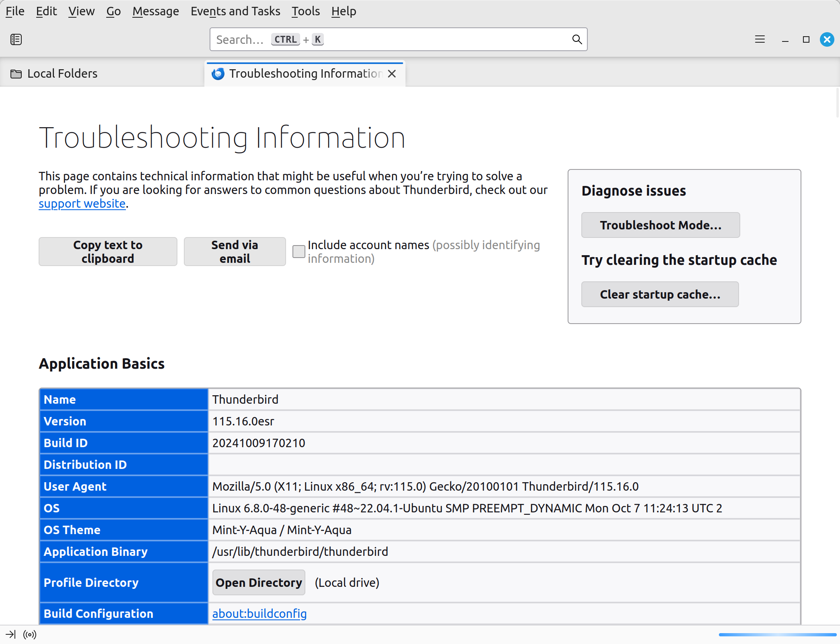Switch to the Local Folders tab
This screenshot has width=840, height=644.
[x=102, y=74]
